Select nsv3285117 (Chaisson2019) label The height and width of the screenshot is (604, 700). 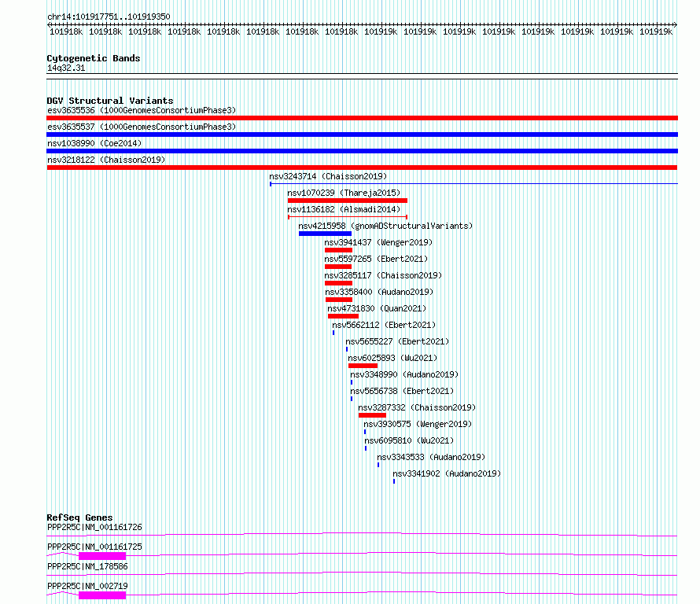(383, 275)
